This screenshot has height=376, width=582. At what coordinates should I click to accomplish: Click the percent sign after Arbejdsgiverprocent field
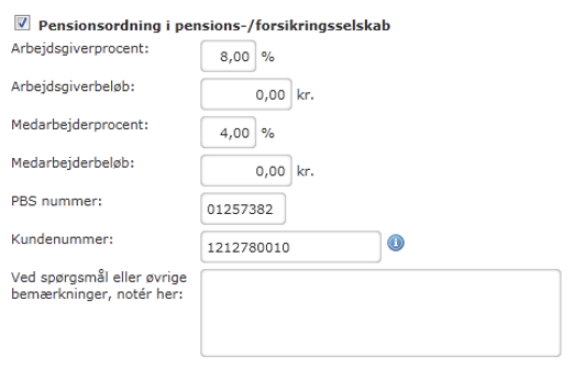[268, 57]
